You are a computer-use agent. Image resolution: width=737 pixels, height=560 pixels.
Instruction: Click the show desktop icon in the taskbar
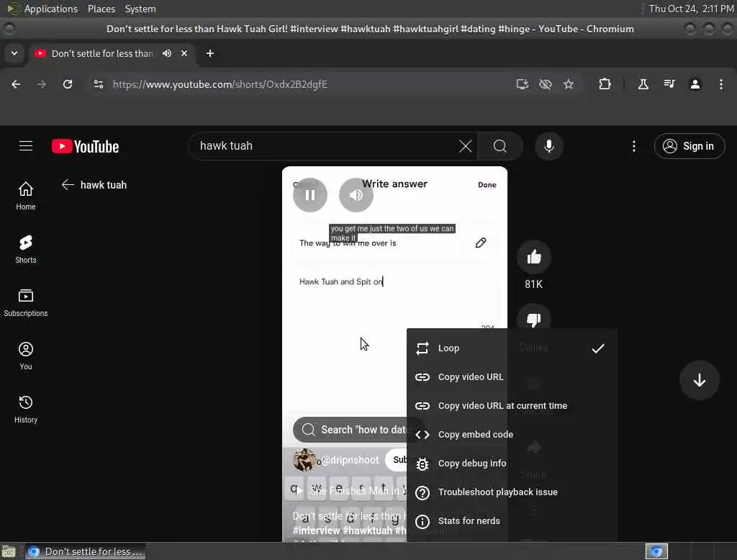pos(9,551)
